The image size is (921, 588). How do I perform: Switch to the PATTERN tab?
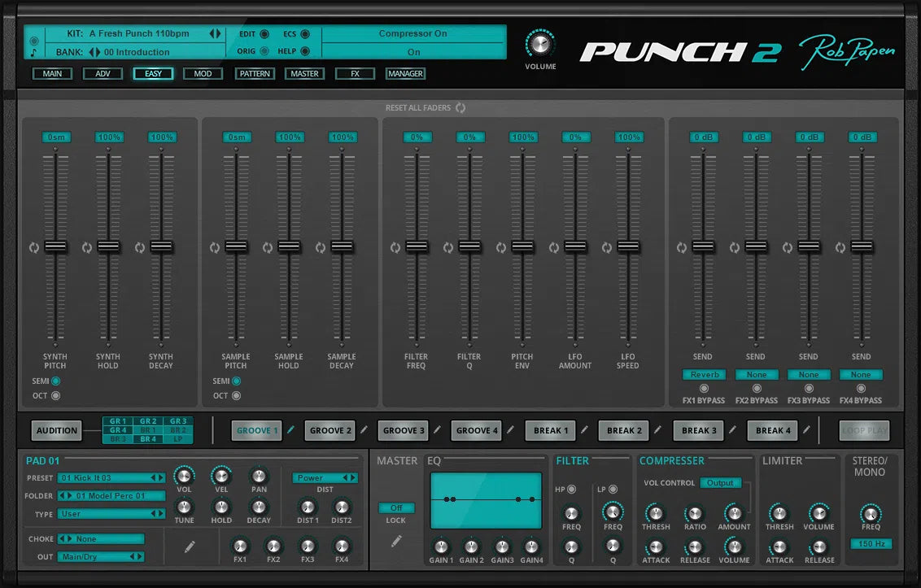point(255,73)
